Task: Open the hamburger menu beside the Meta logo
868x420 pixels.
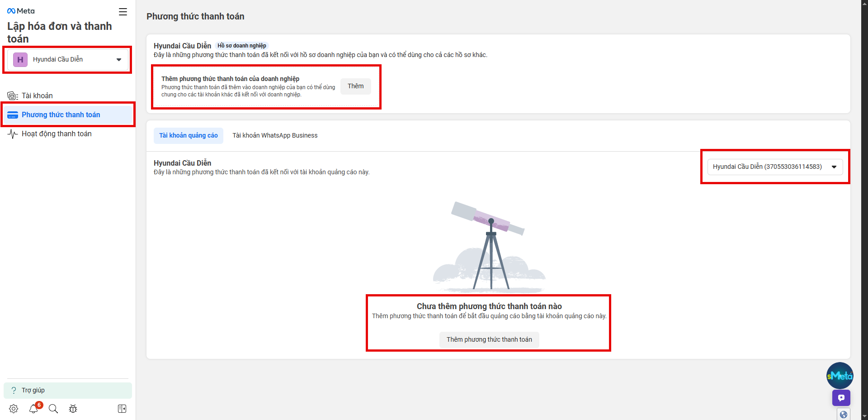Action: coord(123,12)
